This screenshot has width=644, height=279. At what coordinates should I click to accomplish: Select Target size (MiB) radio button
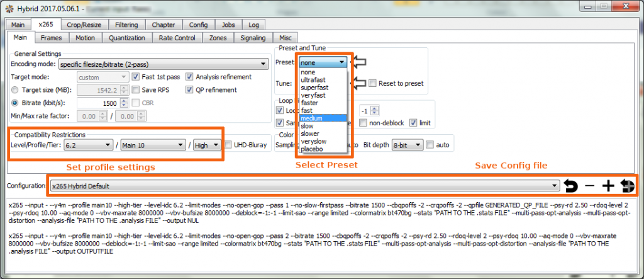pyautogui.click(x=15, y=89)
